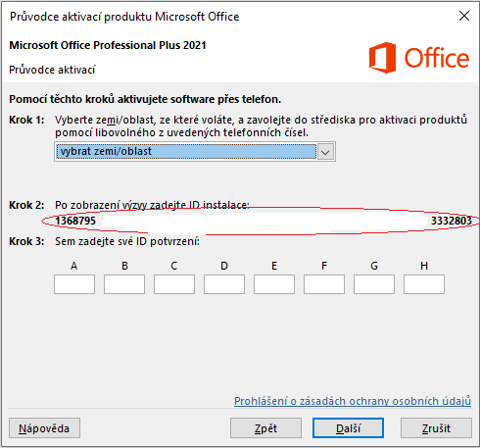
Task: Select the 'vybrat zemi/oblast' combo box
Action: pos(195,152)
